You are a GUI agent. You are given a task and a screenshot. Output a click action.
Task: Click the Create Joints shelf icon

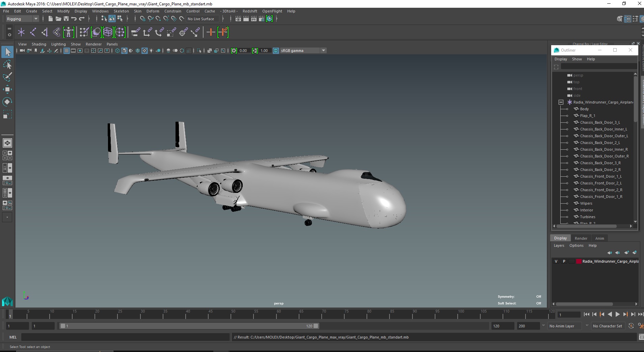click(33, 32)
